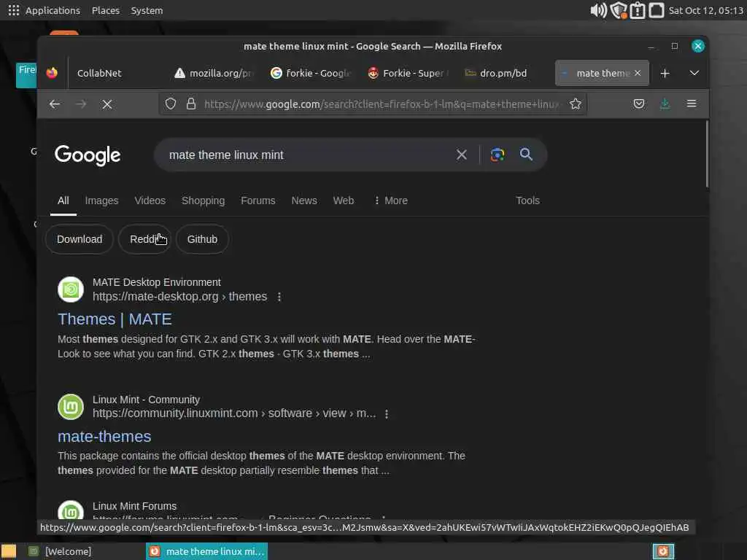
Task: Open tracking protection shield icon
Action: (x=171, y=104)
